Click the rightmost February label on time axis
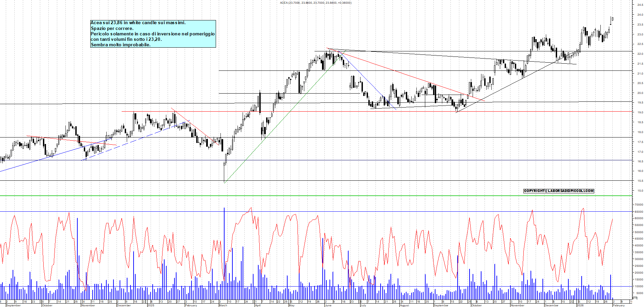This screenshot has width=644, height=307. tap(619, 305)
